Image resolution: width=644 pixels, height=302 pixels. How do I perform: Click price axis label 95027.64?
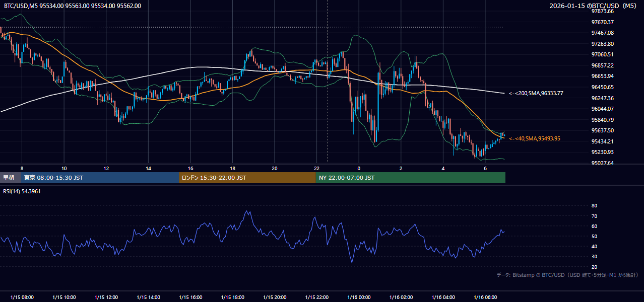pyautogui.click(x=602, y=163)
